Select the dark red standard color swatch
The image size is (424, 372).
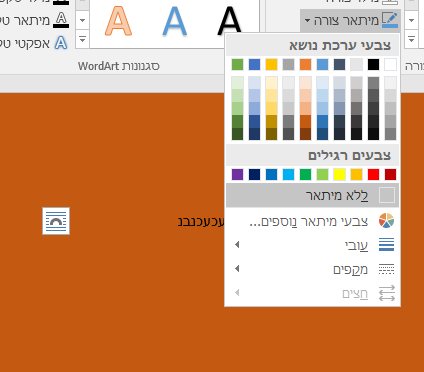click(390, 174)
